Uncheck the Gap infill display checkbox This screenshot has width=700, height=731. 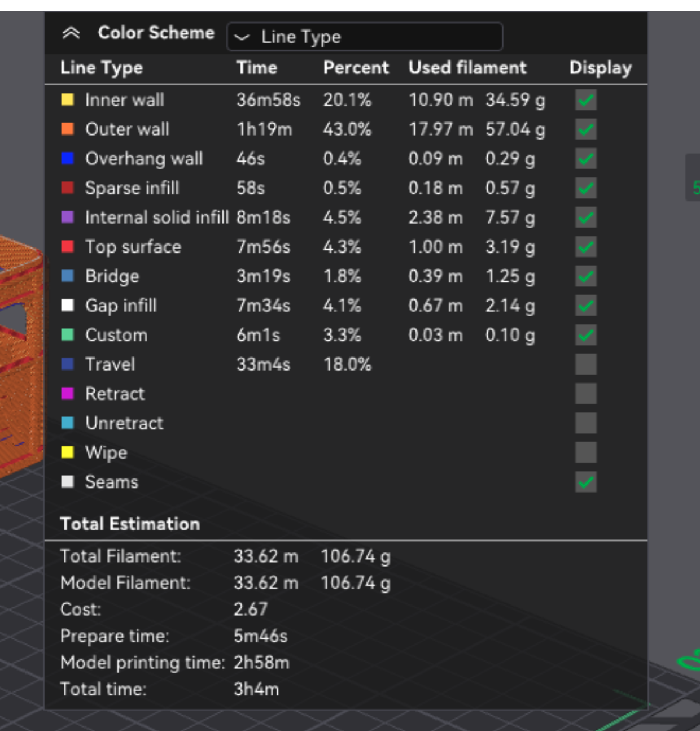point(587,305)
